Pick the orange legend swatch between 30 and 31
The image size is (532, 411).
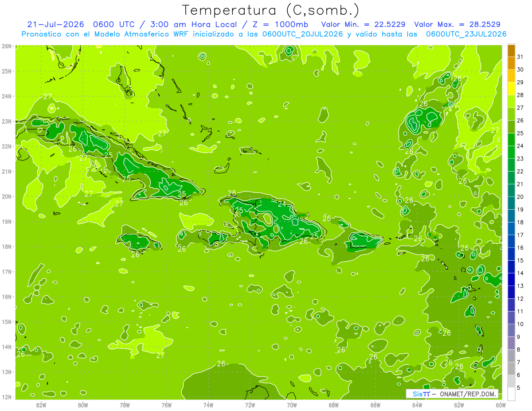click(511, 63)
